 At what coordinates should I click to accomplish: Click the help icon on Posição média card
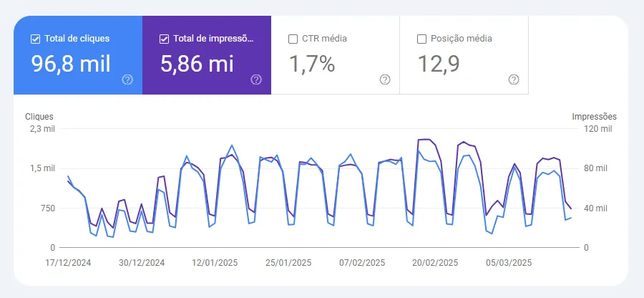513,80
